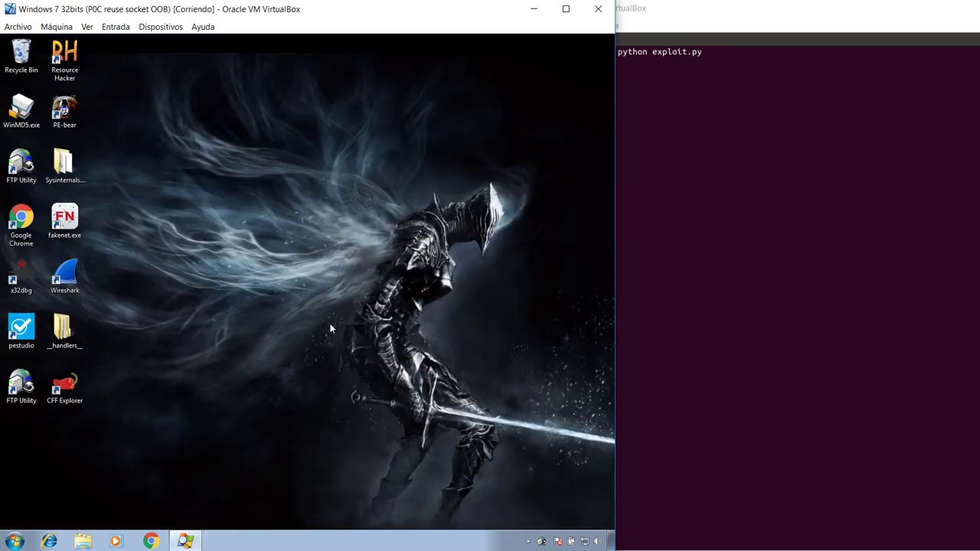Select the Recycle Bin desktop icon
This screenshot has width=980, height=551.
21,57
